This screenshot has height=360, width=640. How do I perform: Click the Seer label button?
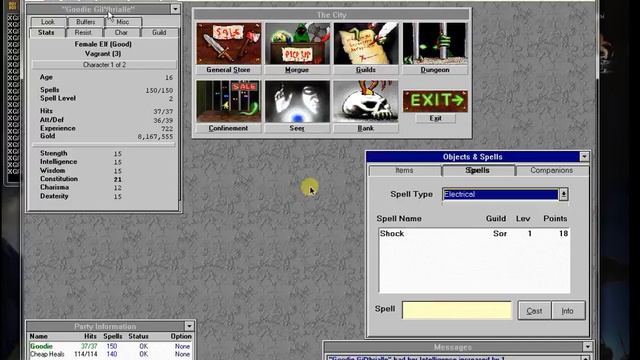[297, 128]
